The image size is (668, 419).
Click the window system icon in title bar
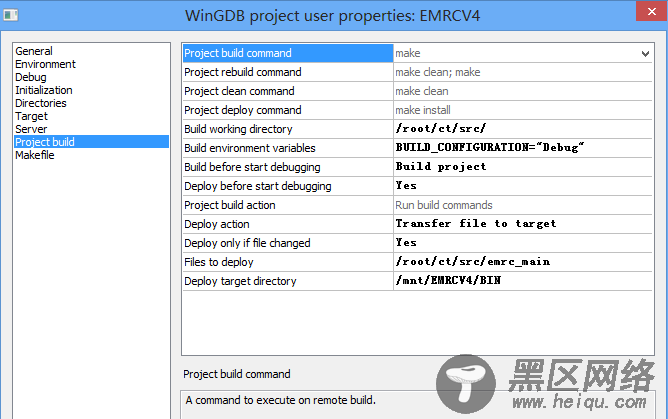pos(11,15)
